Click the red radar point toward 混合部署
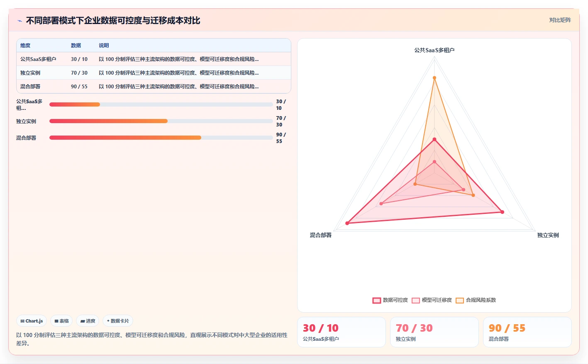Image resolution: width=588 pixels, height=364 pixels. point(347,223)
